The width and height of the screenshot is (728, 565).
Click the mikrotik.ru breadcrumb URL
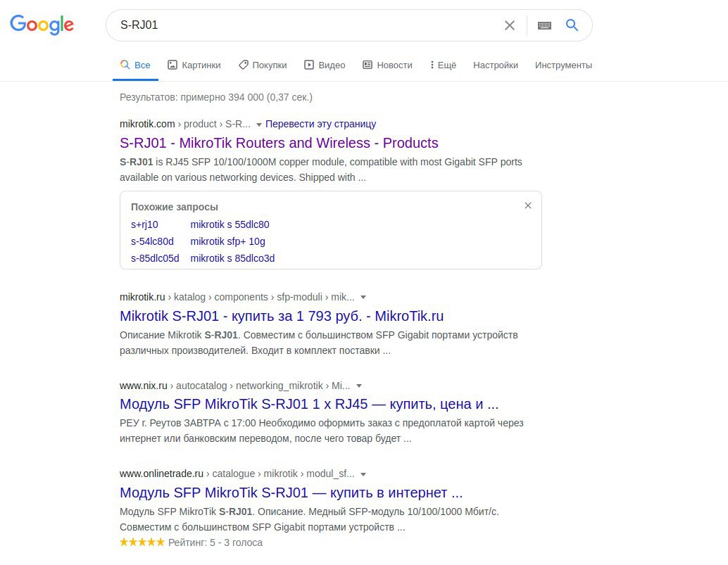(237, 297)
